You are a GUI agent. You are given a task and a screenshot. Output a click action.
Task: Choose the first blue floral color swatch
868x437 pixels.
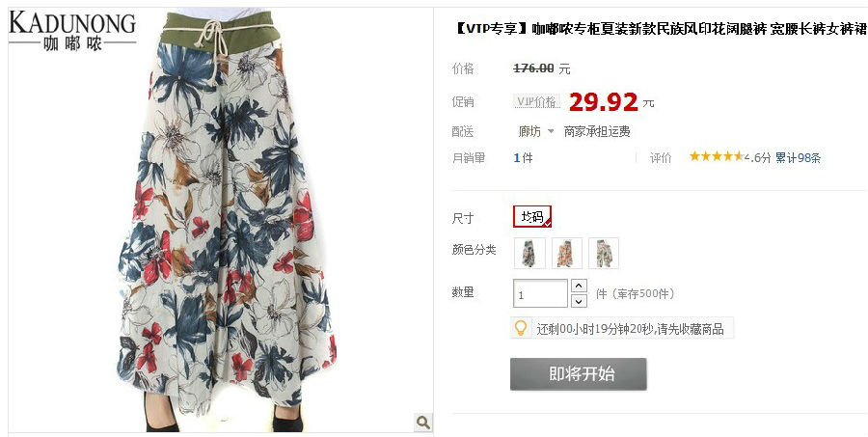tap(529, 253)
